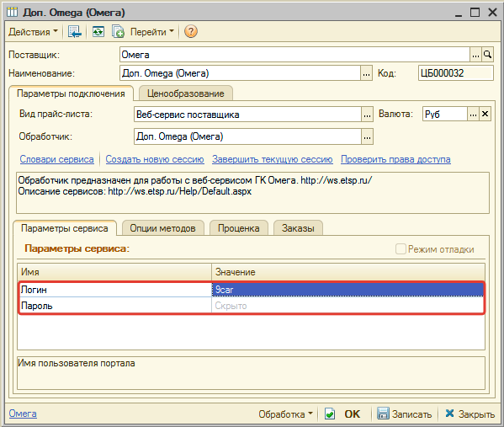Open the Обработка dropdown at bottom
This screenshot has width=504, height=427.
(285, 414)
